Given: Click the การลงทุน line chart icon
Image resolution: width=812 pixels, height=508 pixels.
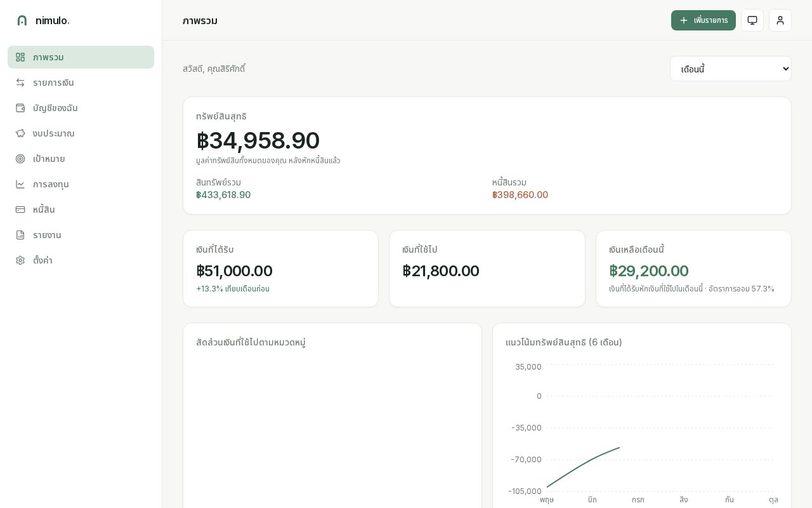Looking at the screenshot, I should [x=20, y=184].
